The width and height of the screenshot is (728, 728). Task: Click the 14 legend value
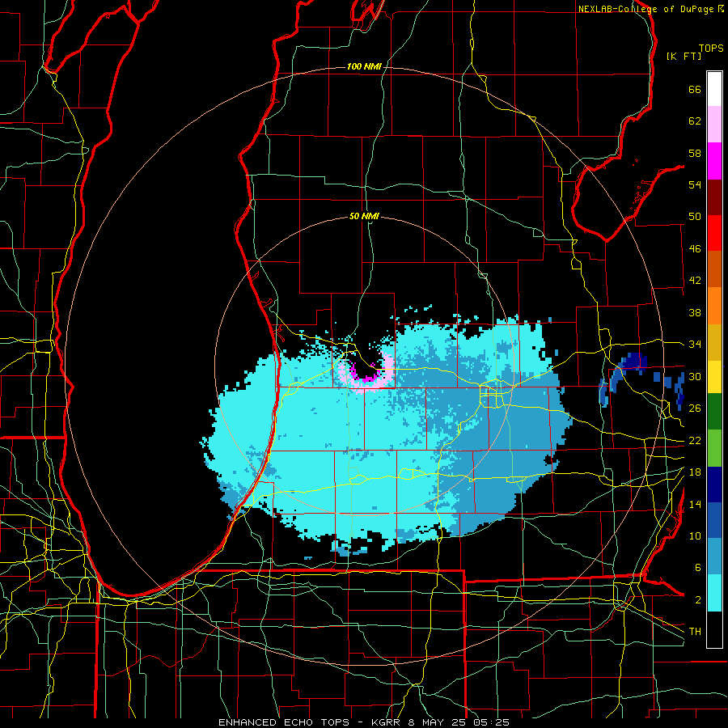[x=695, y=504]
